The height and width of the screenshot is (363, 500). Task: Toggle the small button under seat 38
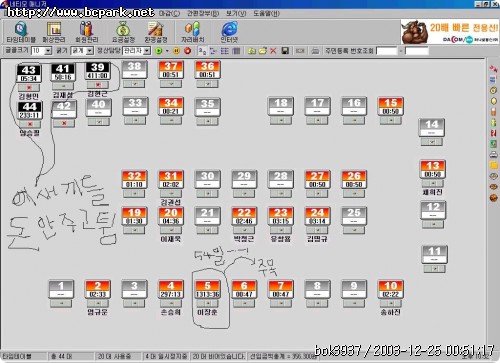click(x=134, y=84)
